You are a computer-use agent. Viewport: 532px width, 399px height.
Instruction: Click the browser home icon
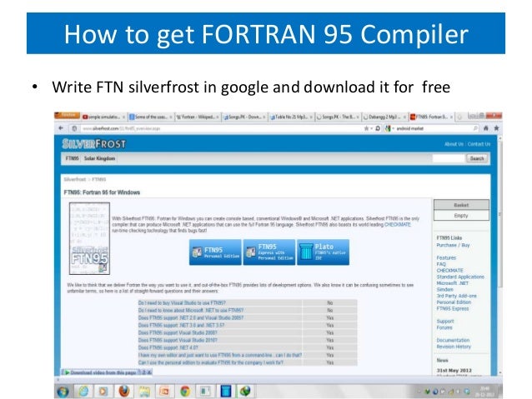(486, 128)
